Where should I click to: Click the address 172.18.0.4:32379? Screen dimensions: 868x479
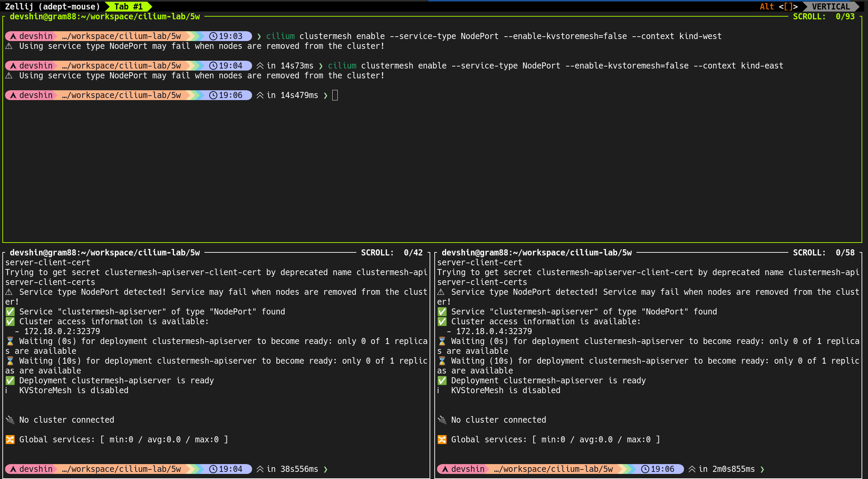coord(494,331)
